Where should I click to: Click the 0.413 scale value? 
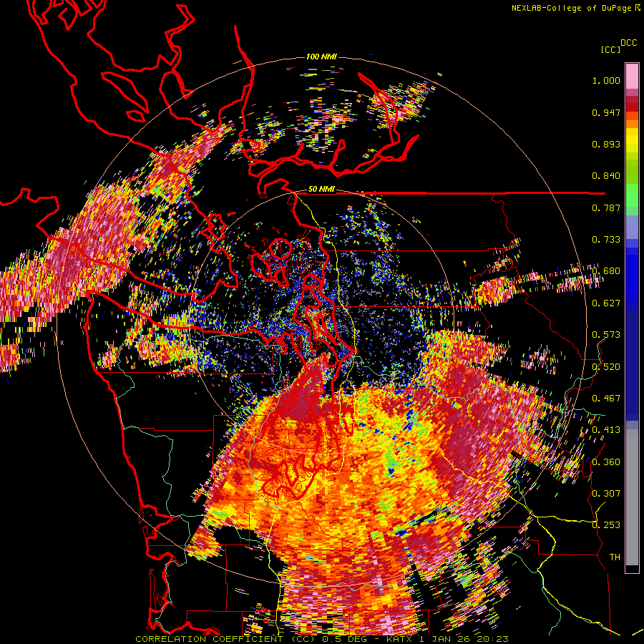[606, 430]
